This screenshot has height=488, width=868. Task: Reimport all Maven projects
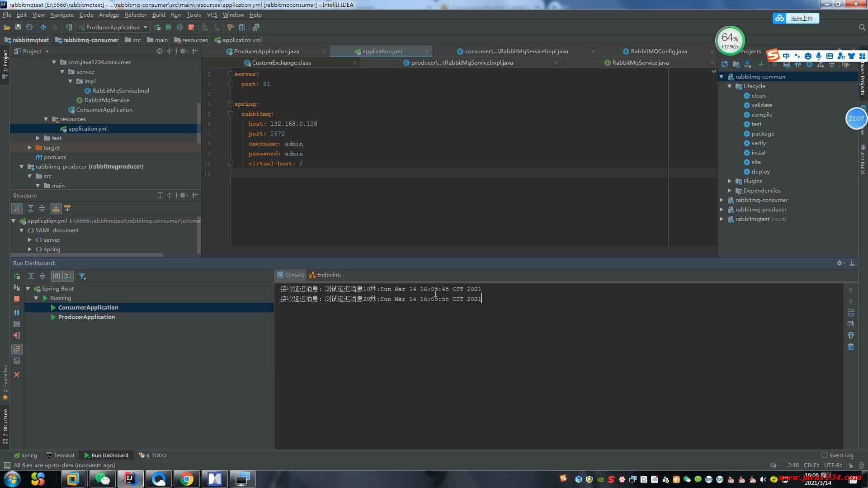[725, 65]
